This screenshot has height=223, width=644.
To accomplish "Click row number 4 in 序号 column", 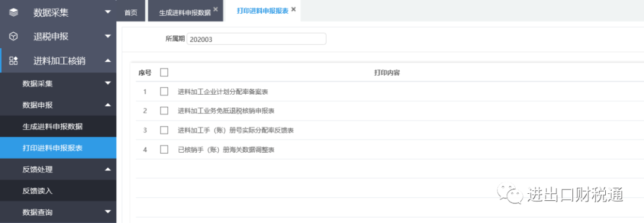I will click(x=144, y=150).
